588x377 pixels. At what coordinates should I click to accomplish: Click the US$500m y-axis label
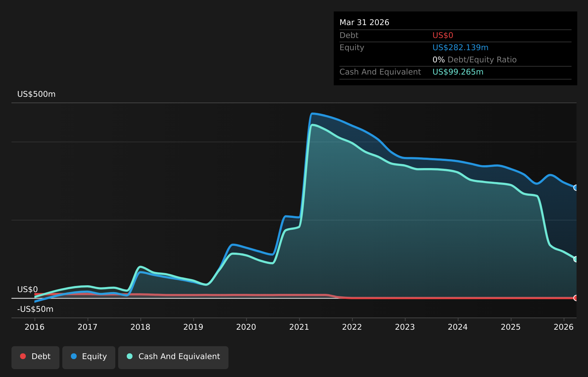click(x=37, y=94)
